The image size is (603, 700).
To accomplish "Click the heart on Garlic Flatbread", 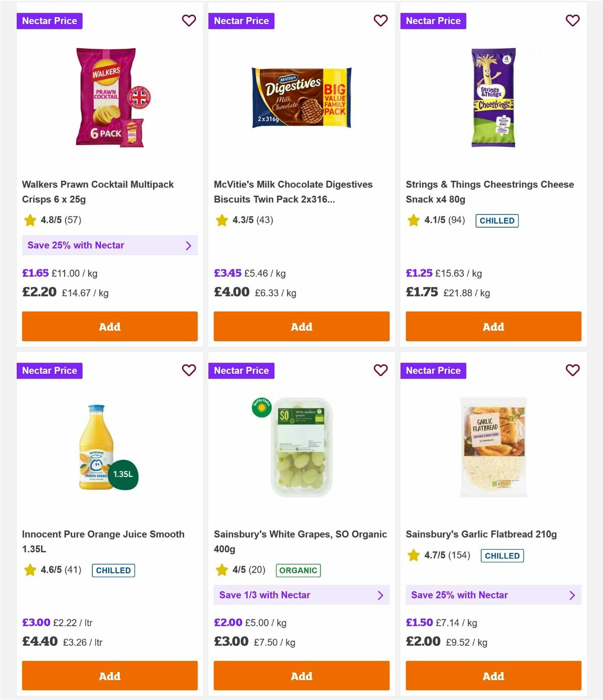I will click(572, 370).
